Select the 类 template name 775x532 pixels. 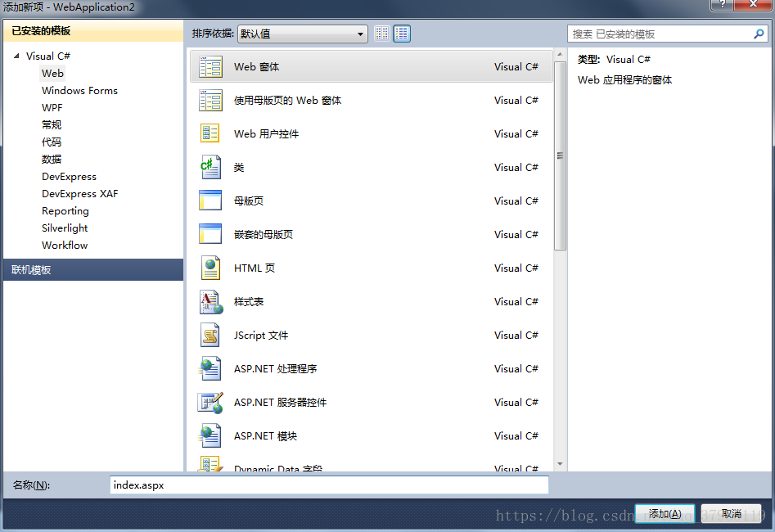239,168
